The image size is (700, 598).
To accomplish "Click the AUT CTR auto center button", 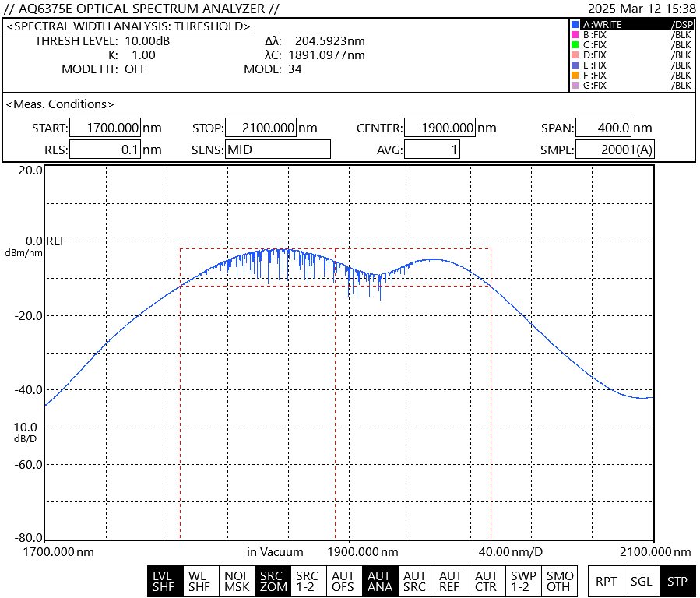I will (x=487, y=582).
